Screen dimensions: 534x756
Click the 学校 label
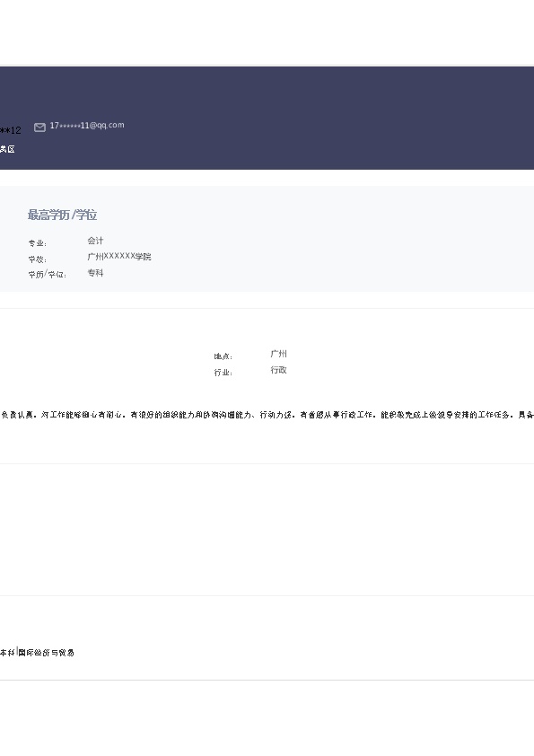pos(37,259)
